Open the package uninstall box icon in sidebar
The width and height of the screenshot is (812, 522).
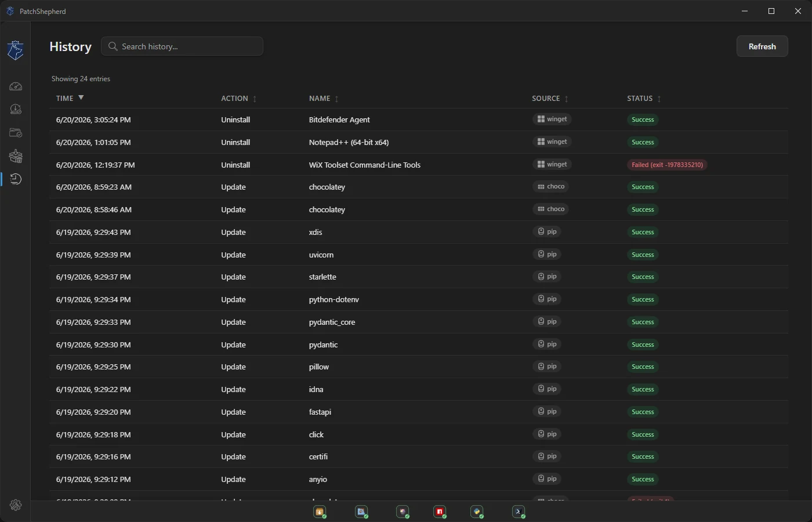click(x=16, y=156)
